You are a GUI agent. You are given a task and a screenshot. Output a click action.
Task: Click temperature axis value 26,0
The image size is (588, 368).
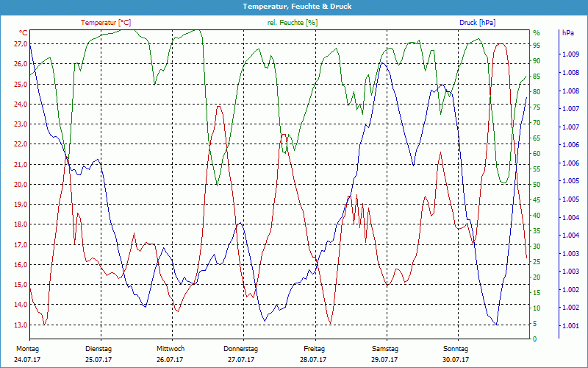[21, 64]
